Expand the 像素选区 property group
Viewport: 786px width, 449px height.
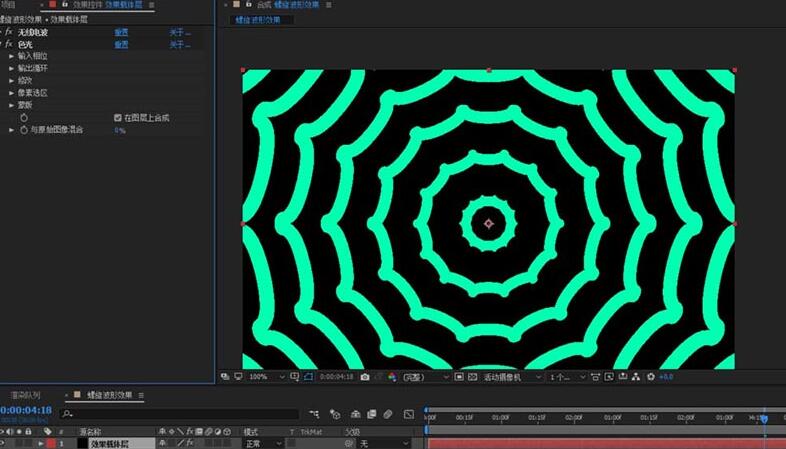(12, 92)
